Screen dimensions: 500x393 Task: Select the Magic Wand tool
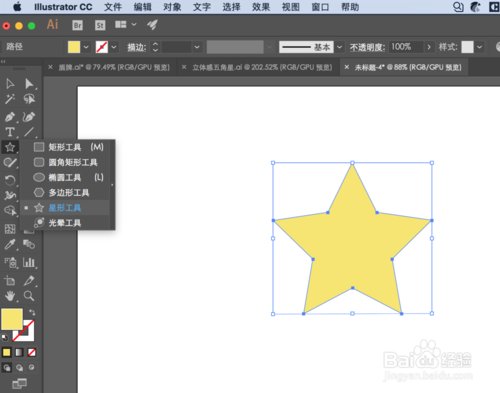coord(10,99)
